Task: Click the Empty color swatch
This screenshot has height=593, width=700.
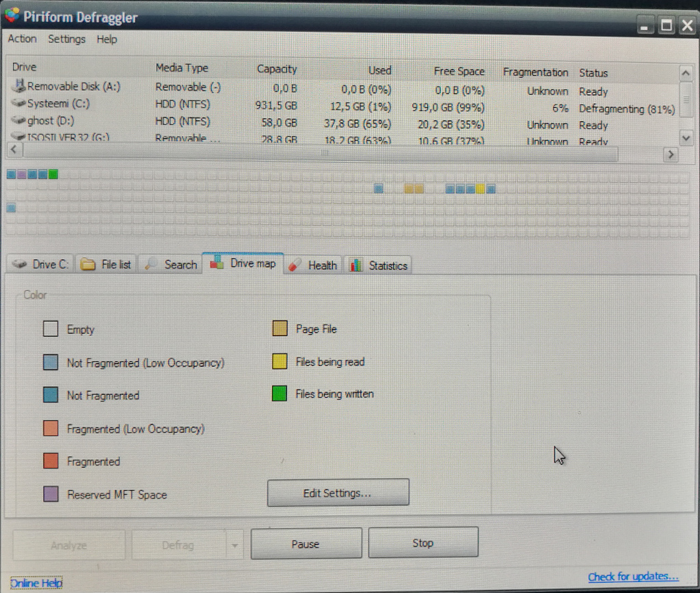Action: [x=51, y=329]
